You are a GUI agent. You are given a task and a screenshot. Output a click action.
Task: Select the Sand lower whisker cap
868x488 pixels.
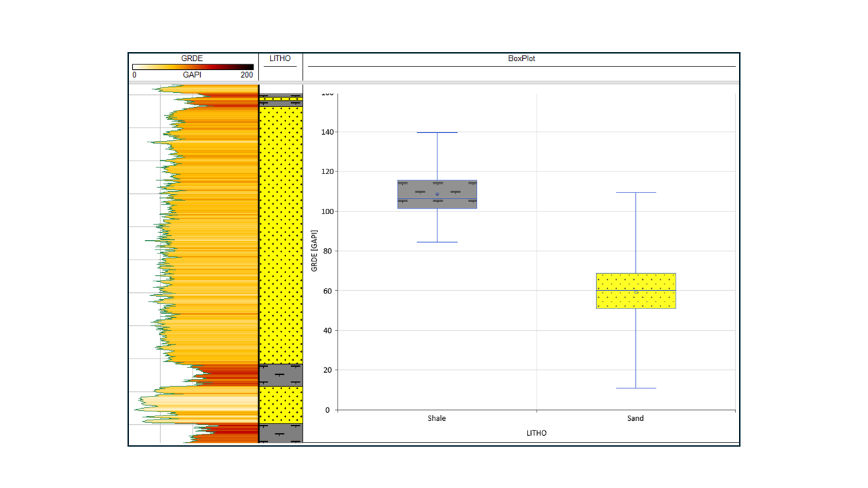pyautogui.click(x=635, y=388)
